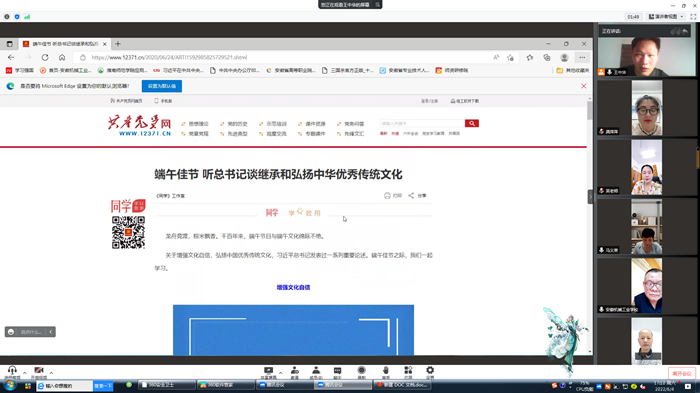The width and height of the screenshot is (700, 393).
Task: Collapse the participant video sidebar handle
Action: click(x=590, y=196)
